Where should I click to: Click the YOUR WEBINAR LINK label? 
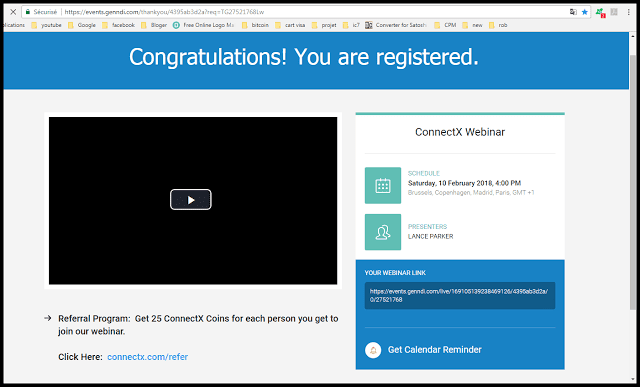click(395, 273)
